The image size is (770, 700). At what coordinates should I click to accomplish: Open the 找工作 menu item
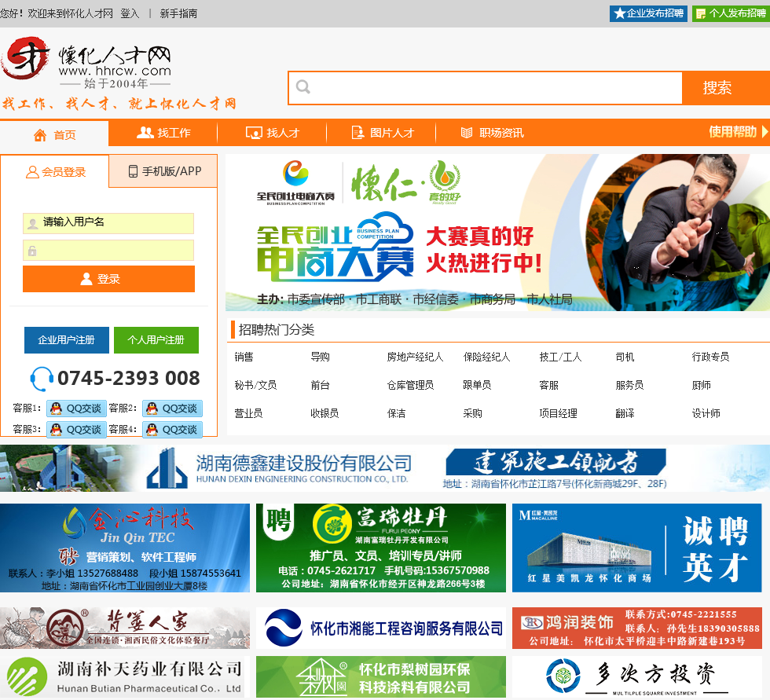click(x=163, y=133)
